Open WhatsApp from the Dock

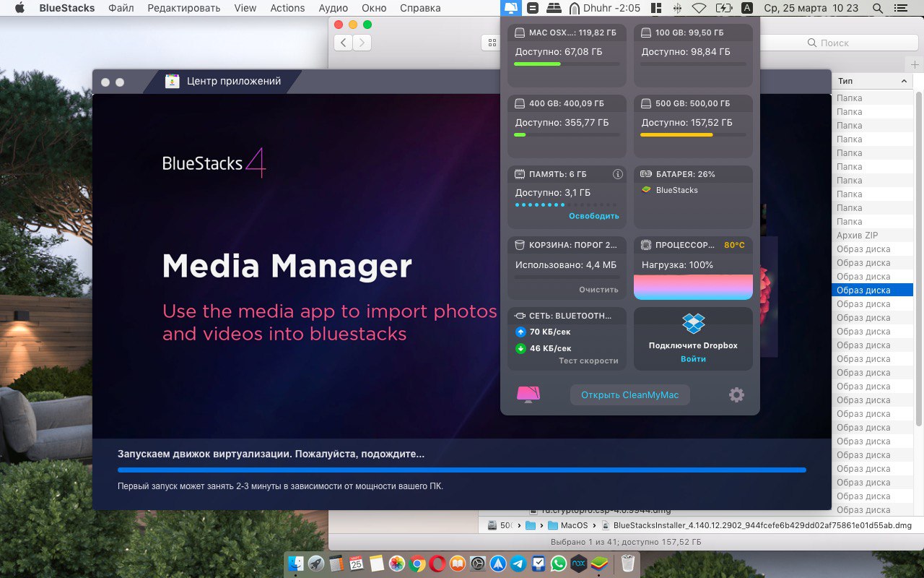click(558, 564)
